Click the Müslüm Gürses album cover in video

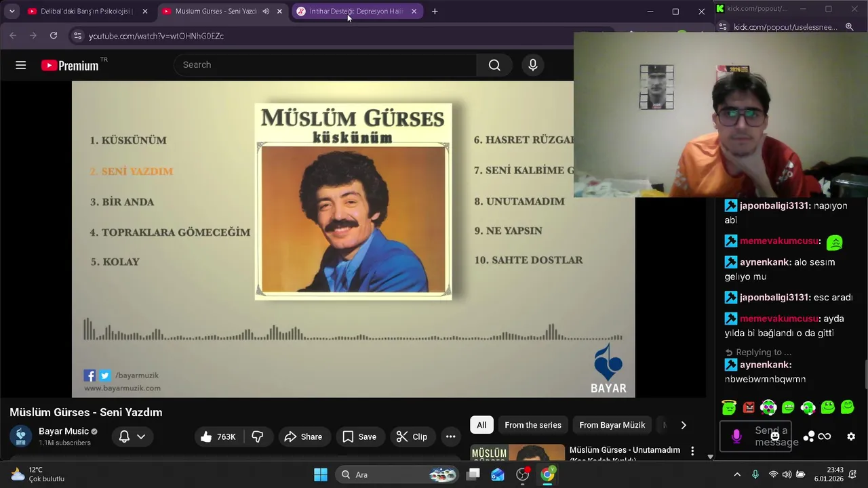[x=353, y=201]
